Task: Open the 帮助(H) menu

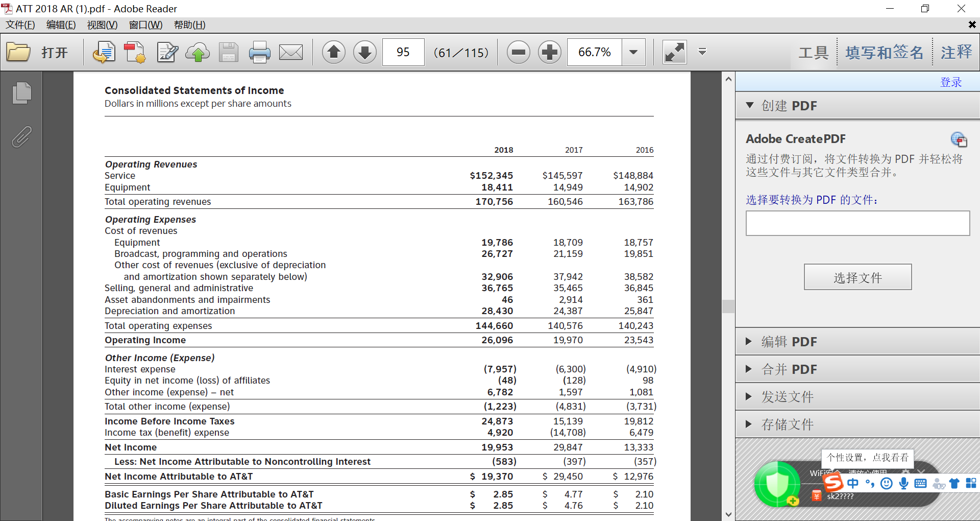Action: click(x=189, y=25)
